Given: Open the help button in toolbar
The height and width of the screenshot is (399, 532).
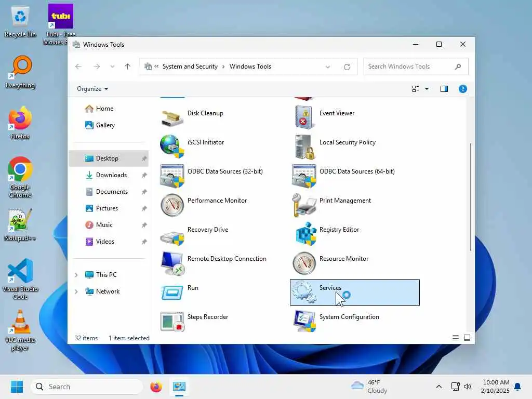Looking at the screenshot, I should (463, 89).
